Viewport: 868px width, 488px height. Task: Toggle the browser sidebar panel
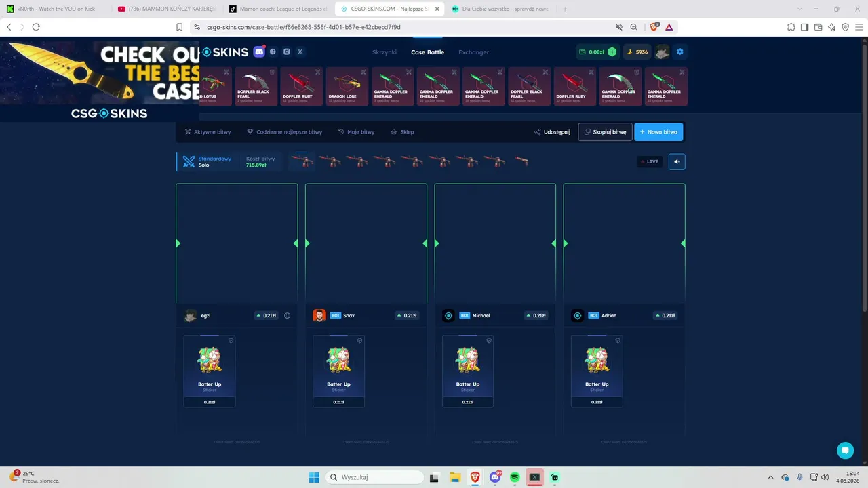click(x=804, y=27)
